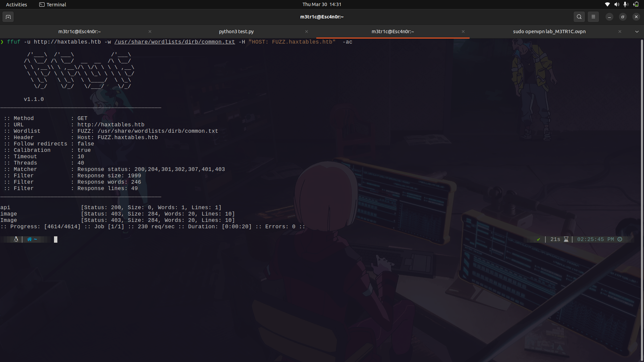Image resolution: width=644 pixels, height=362 pixels.
Task: Click the search icon in the terminal header
Action: (x=579, y=16)
